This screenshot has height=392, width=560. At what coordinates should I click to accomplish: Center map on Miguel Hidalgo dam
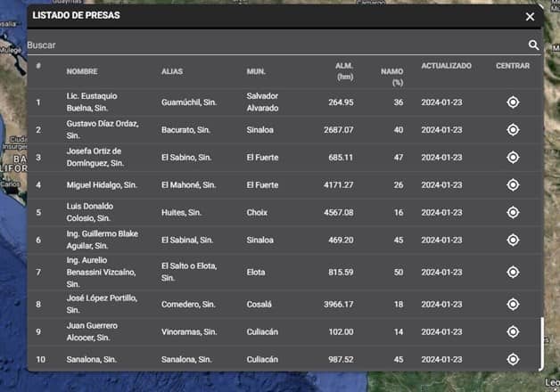513,184
